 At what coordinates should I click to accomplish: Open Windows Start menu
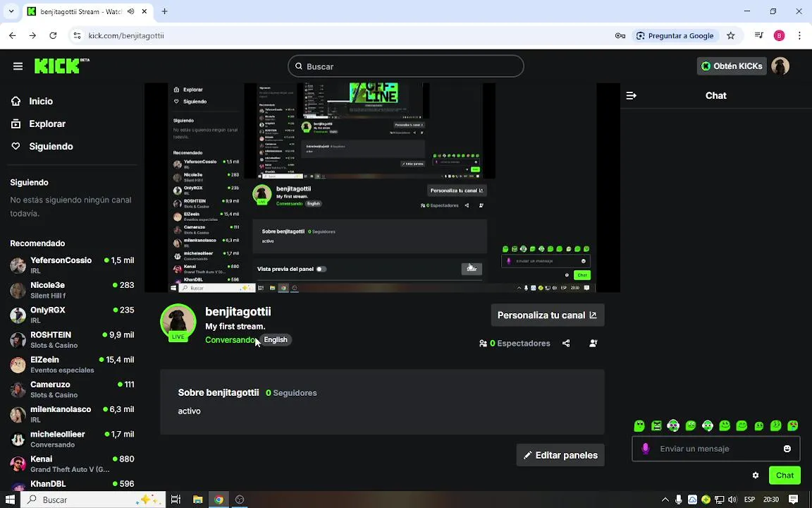click(x=10, y=500)
